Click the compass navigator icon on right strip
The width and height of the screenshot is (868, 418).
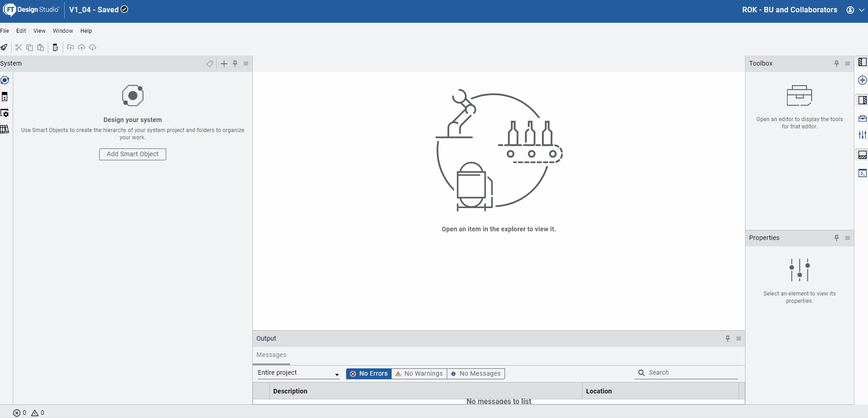coord(863,80)
